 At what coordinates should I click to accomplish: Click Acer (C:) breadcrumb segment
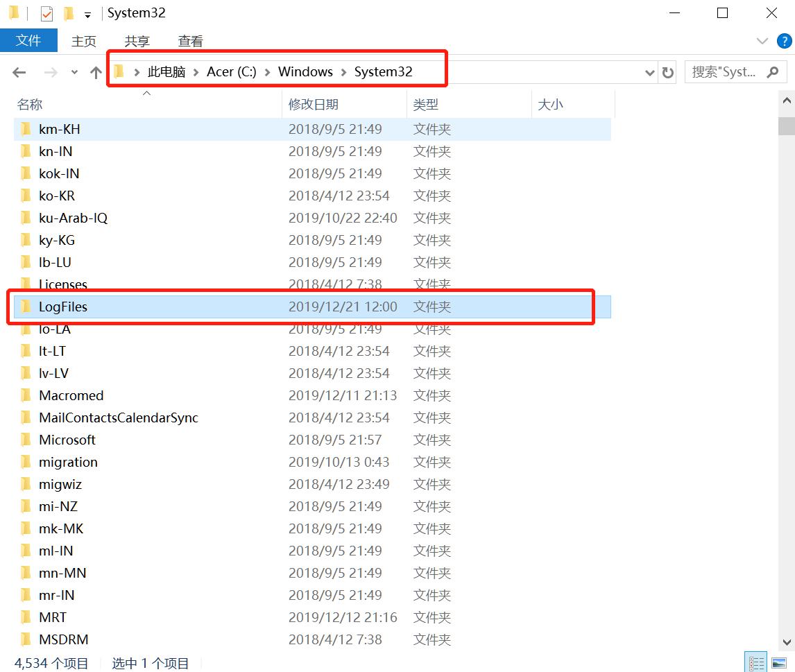tap(231, 72)
